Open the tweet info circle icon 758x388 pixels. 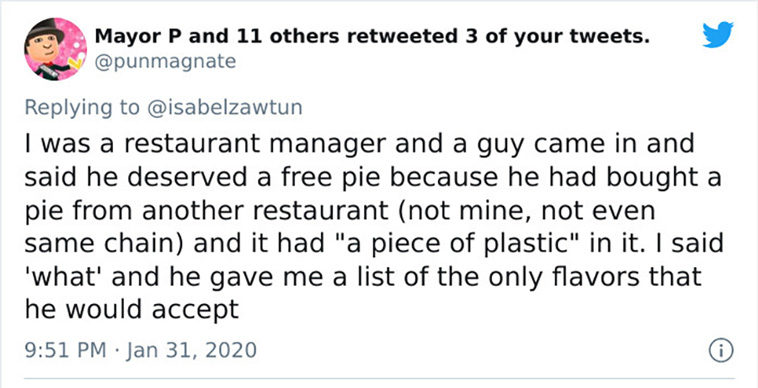721,351
